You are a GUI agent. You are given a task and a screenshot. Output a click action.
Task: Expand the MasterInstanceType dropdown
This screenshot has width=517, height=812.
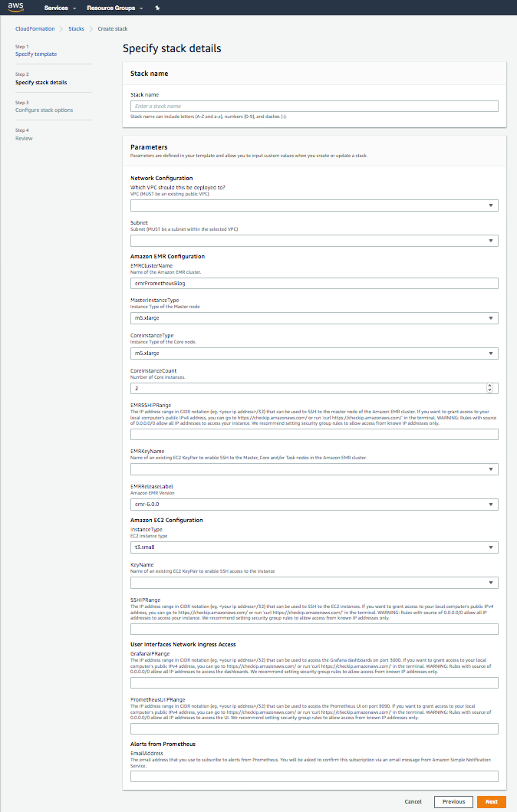tap(314, 318)
